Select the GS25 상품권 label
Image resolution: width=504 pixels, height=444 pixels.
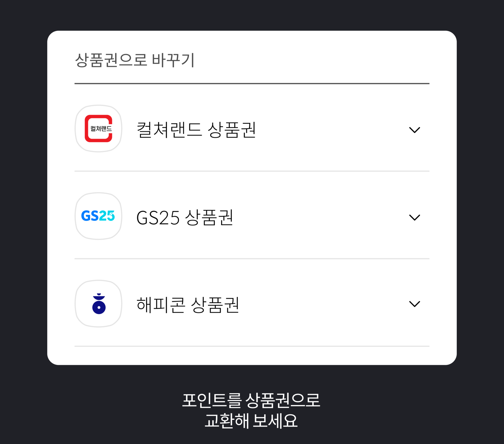point(185,217)
